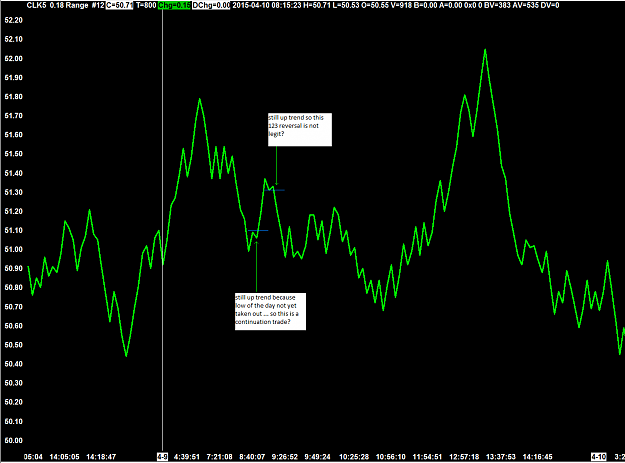
Task: Click the 10:25:28 time label
Action: click(354, 457)
